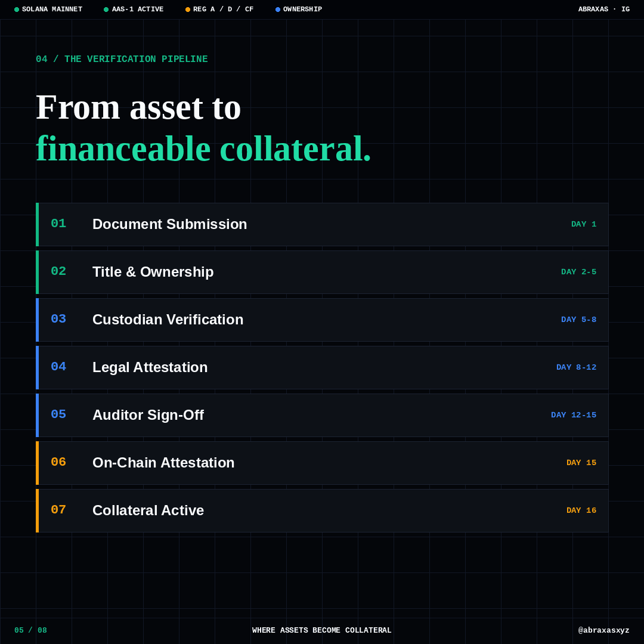Click the financeable collateral. headline
Image resolution: width=644 pixels, height=644 pixels.
pyautogui.click(x=203, y=148)
